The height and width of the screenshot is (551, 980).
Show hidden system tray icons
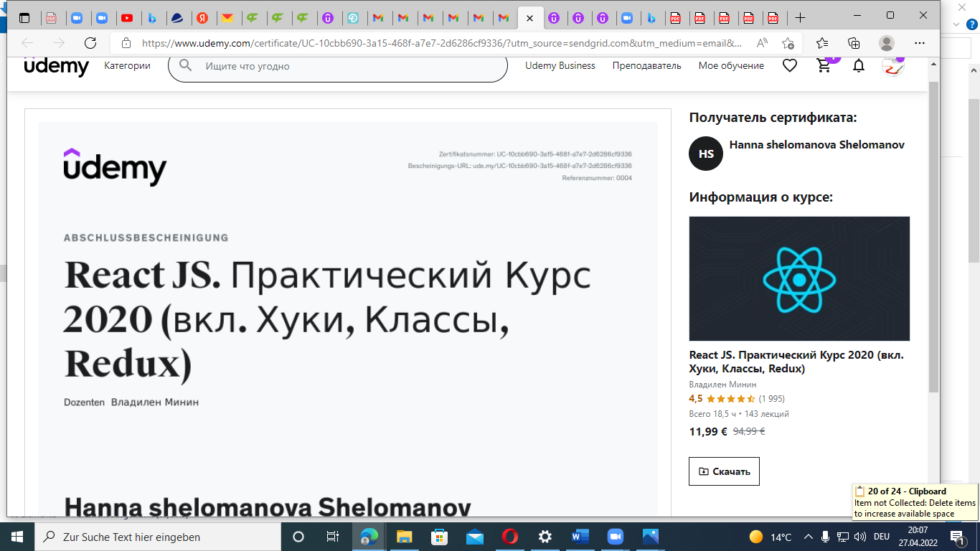(x=809, y=537)
